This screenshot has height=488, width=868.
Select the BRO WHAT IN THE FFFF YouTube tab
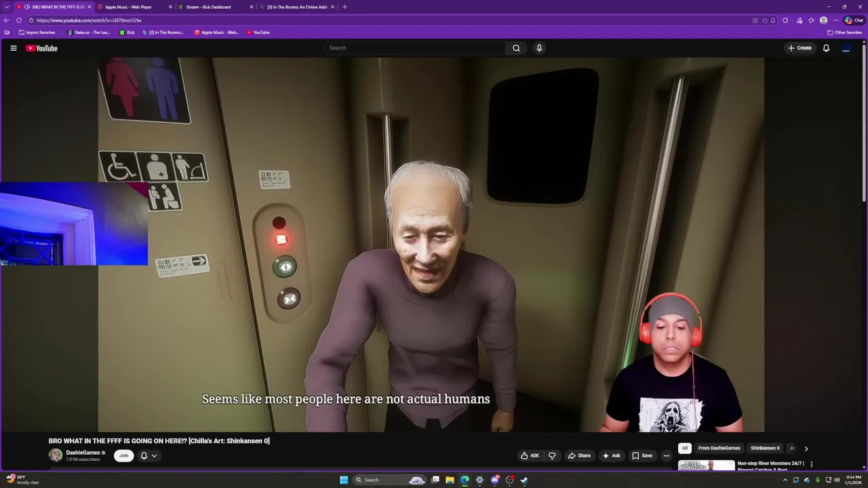pyautogui.click(x=53, y=7)
